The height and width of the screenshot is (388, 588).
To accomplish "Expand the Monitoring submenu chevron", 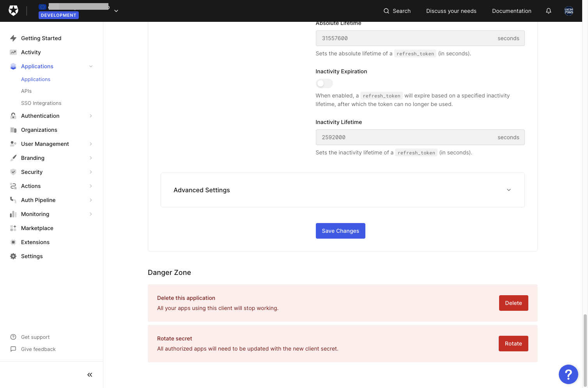I will [x=91, y=214].
